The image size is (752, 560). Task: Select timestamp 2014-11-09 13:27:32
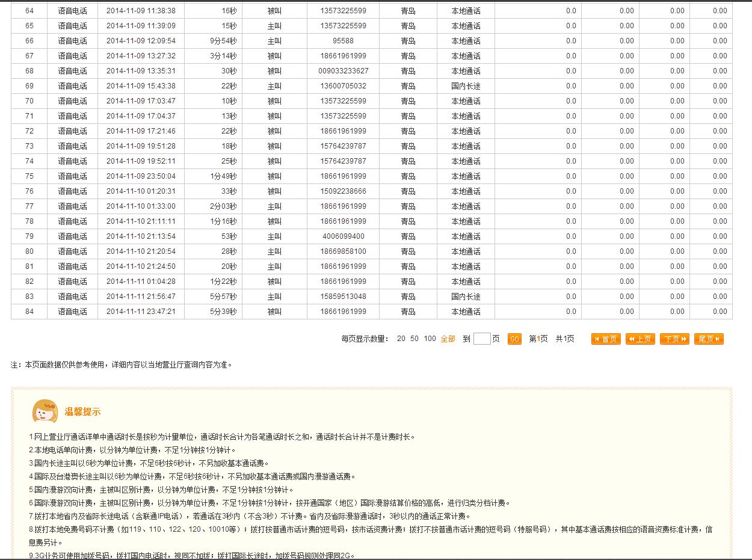(x=141, y=56)
